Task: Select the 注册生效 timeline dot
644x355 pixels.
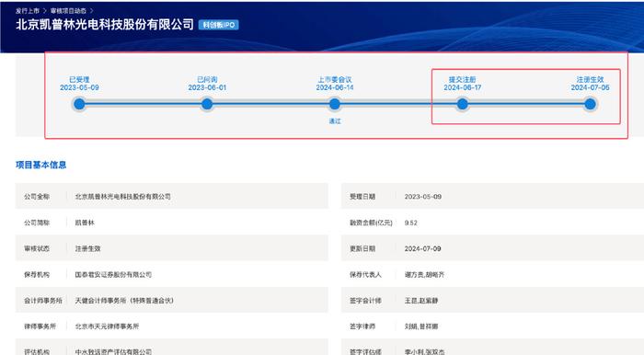Action: pyautogui.click(x=591, y=104)
